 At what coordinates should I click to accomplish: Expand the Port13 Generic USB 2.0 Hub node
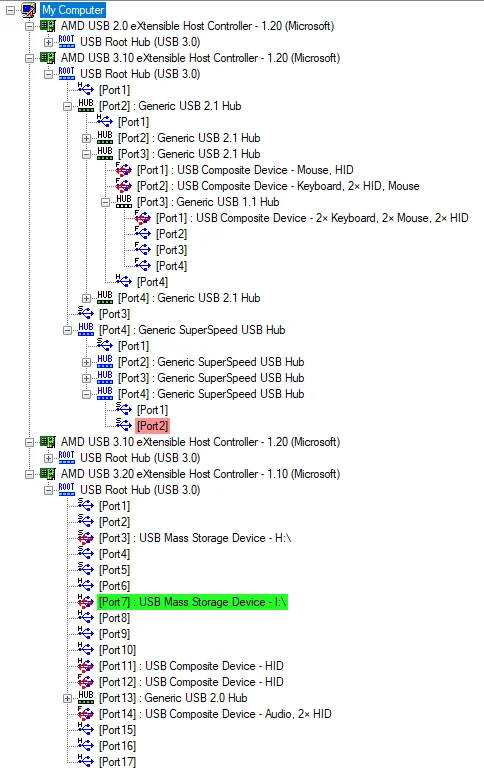(x=68, y=698)
